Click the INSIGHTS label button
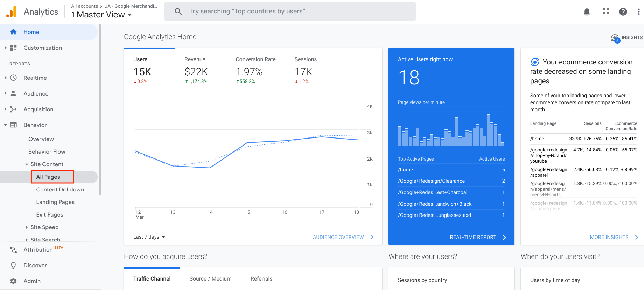Screen dimensions: 644x290 [x=632, y=38]
